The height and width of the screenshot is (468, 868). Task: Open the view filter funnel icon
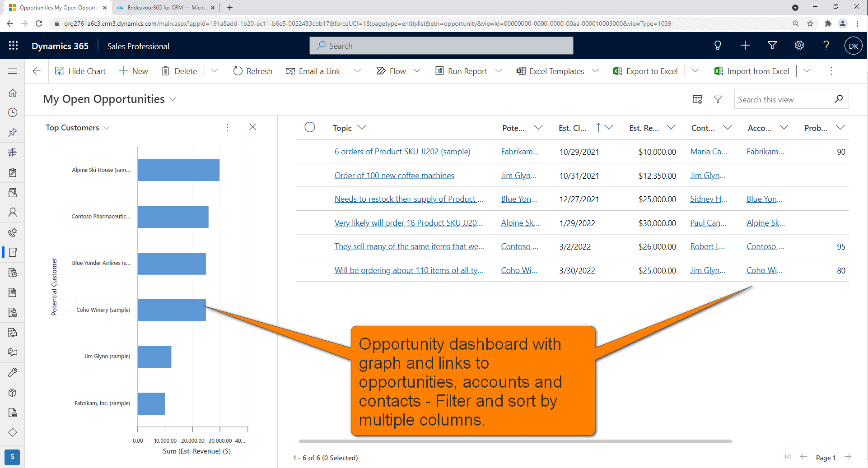coord(718,99)
